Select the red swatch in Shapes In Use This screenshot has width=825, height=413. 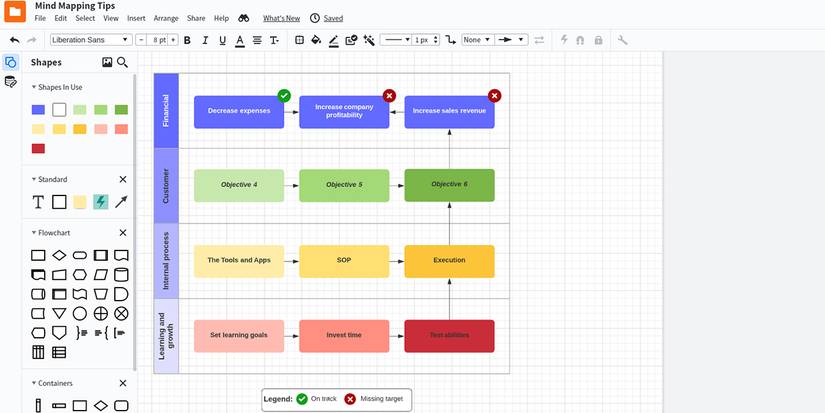pos(38,148)
